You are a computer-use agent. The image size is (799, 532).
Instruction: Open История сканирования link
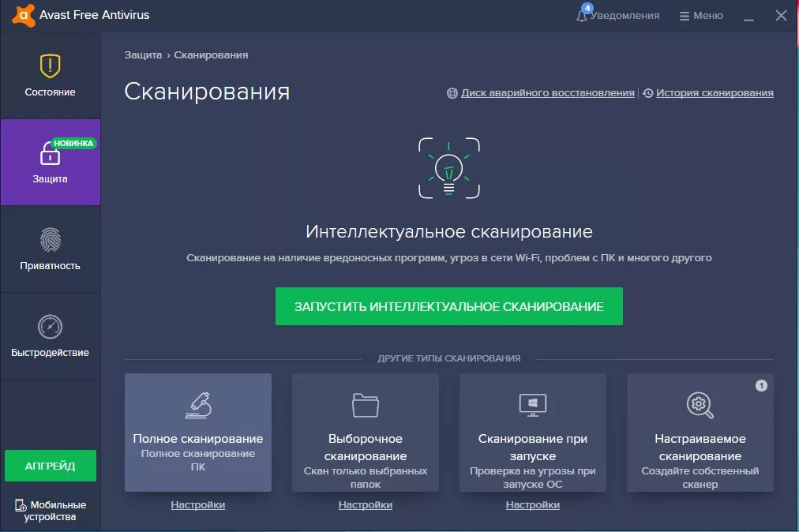[x=715, y=92]
